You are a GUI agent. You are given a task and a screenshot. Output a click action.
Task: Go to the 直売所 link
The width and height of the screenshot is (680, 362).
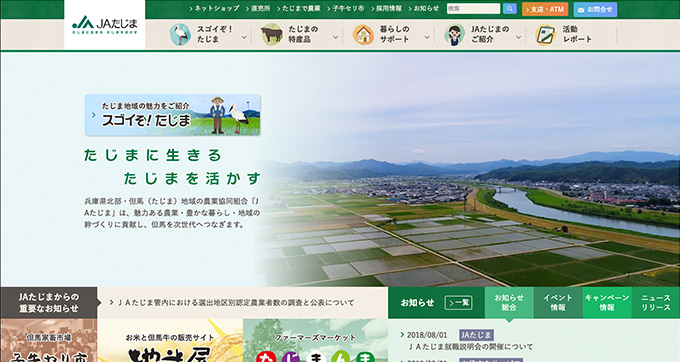[x=258, y=8]
